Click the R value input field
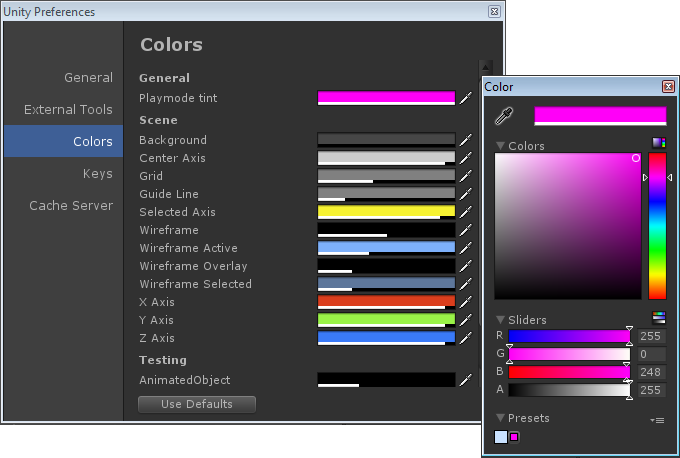This screenshot has width=680, height=458. (651, 337)
